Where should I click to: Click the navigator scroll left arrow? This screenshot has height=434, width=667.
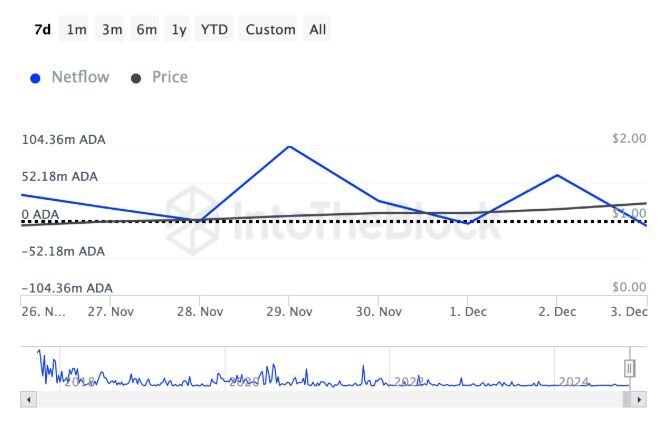point(28,399)
